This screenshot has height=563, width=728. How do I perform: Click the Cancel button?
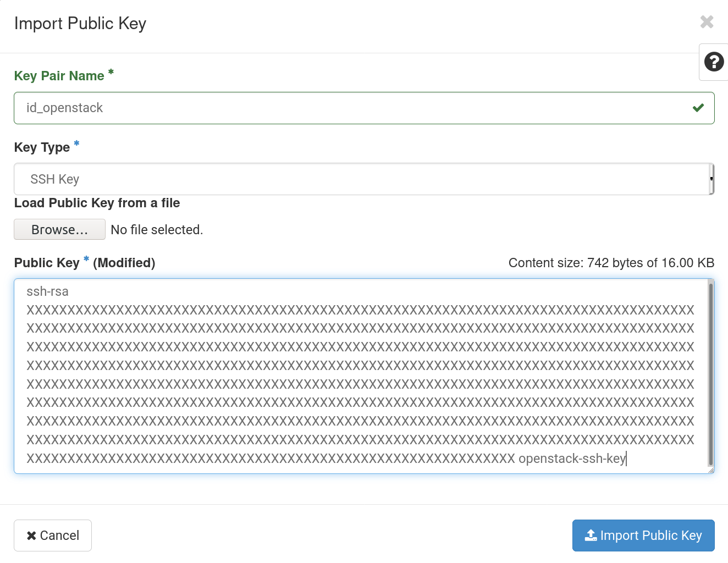coord(52,535)
